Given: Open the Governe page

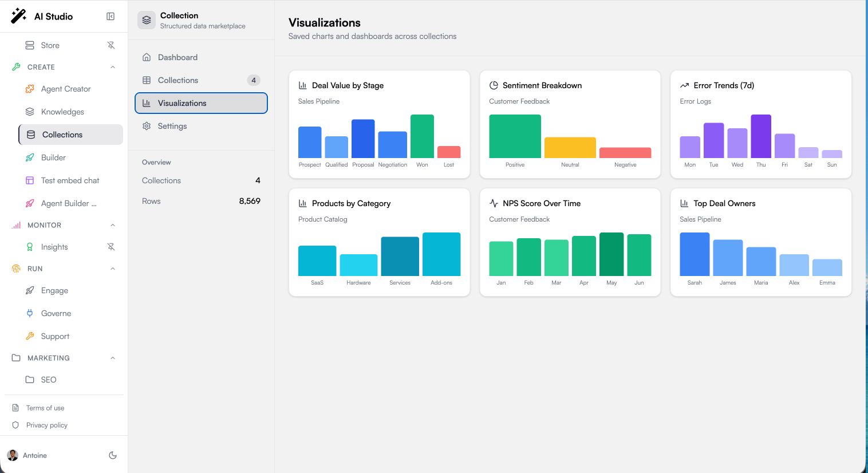Looking at the screenshot, I should tap(70, 313).
